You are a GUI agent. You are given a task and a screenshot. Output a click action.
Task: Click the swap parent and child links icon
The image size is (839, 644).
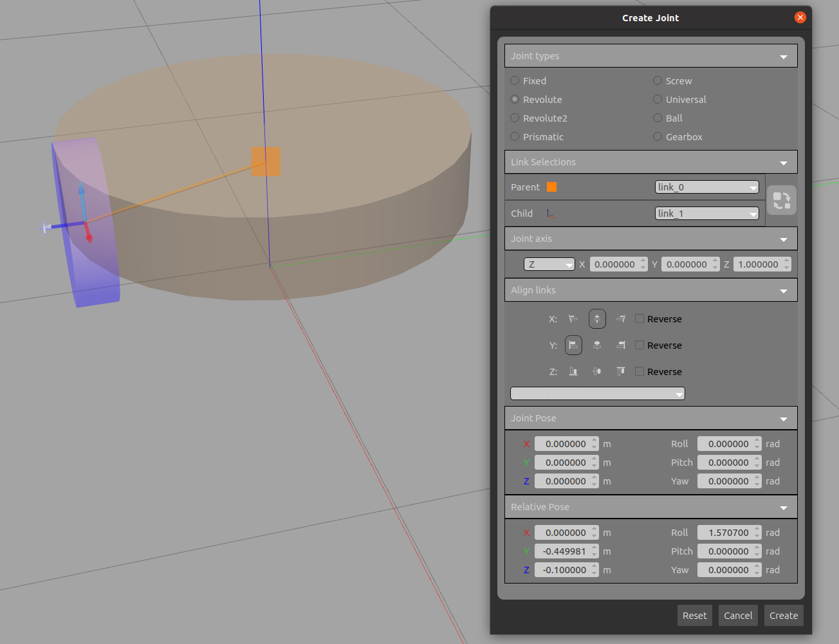[x=782, y=200]
